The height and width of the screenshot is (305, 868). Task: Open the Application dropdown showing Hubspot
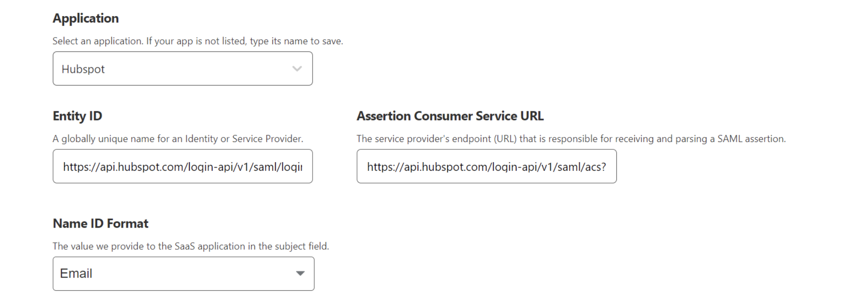tap(182, 69)
